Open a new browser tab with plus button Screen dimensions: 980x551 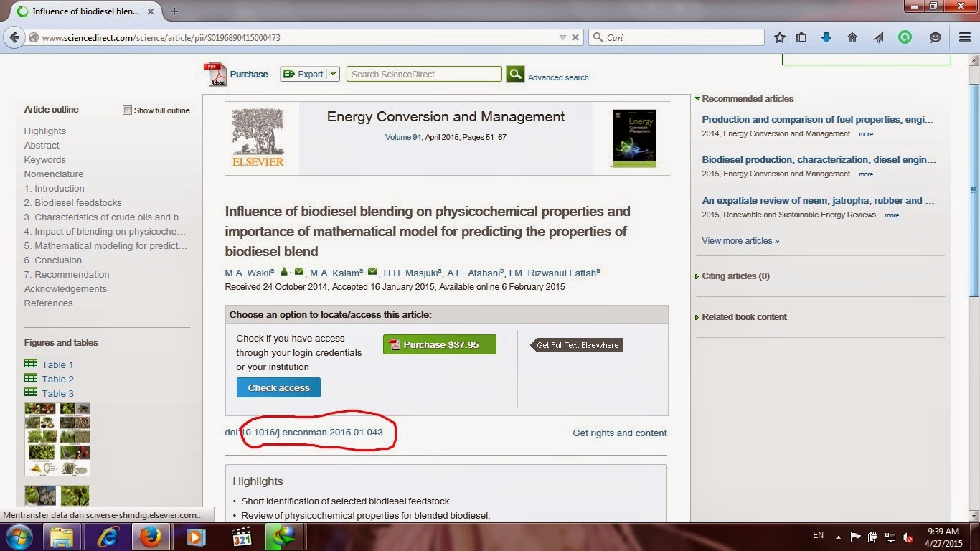[174, 11]
